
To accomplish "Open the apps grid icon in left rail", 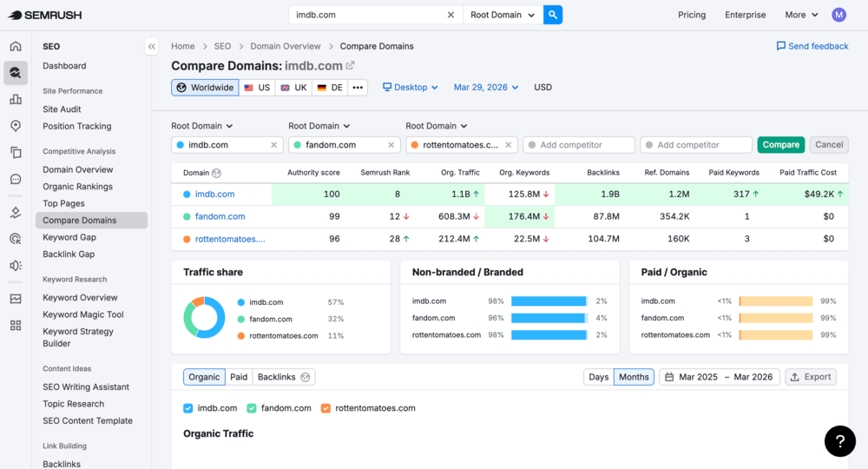I will [x=16, y=326].
